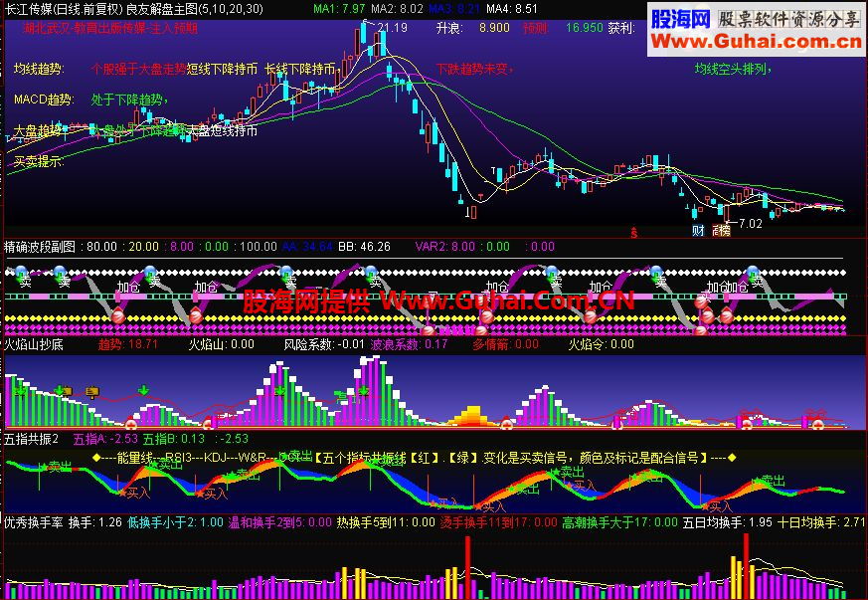Click the 火焰山抄底 panel title

pos(34,344)
